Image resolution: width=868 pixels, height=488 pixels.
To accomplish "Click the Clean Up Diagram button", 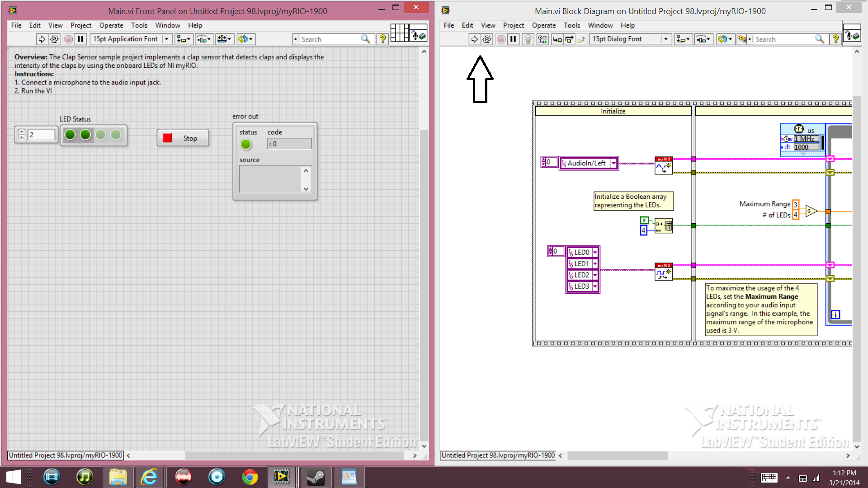I will coord(742,39).
